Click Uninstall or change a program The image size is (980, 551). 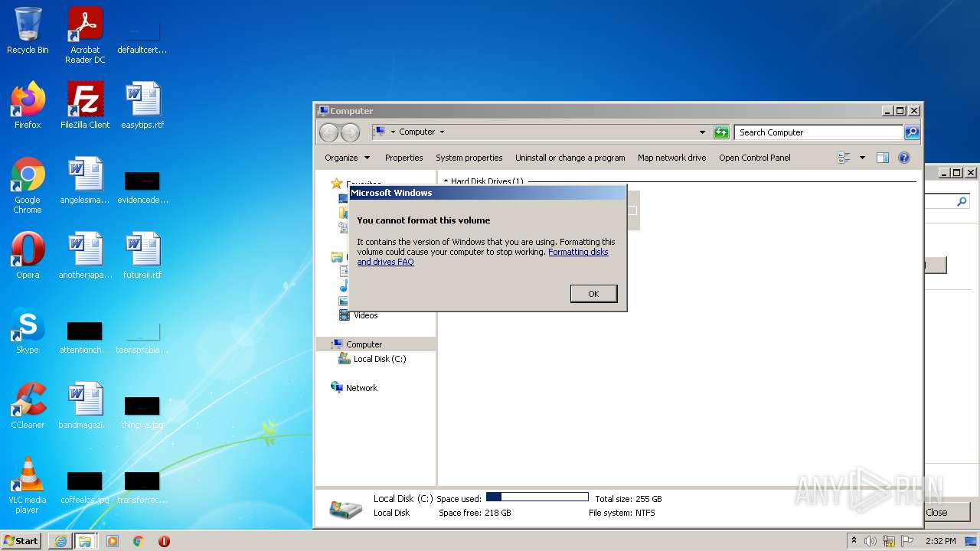tap(570, 158)
